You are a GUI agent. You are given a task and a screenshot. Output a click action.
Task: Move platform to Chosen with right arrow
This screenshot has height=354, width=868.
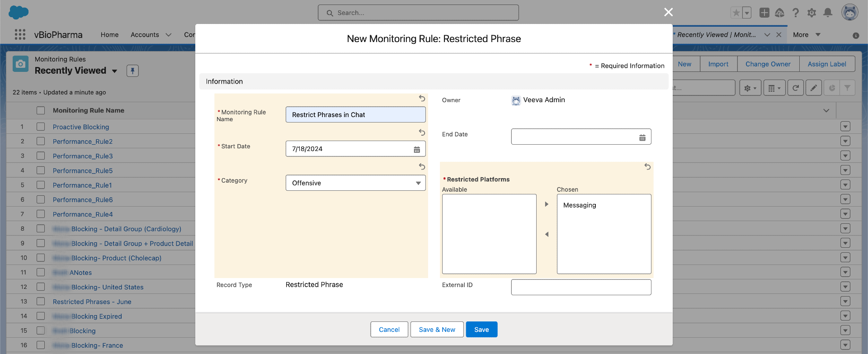pos(547,204)
